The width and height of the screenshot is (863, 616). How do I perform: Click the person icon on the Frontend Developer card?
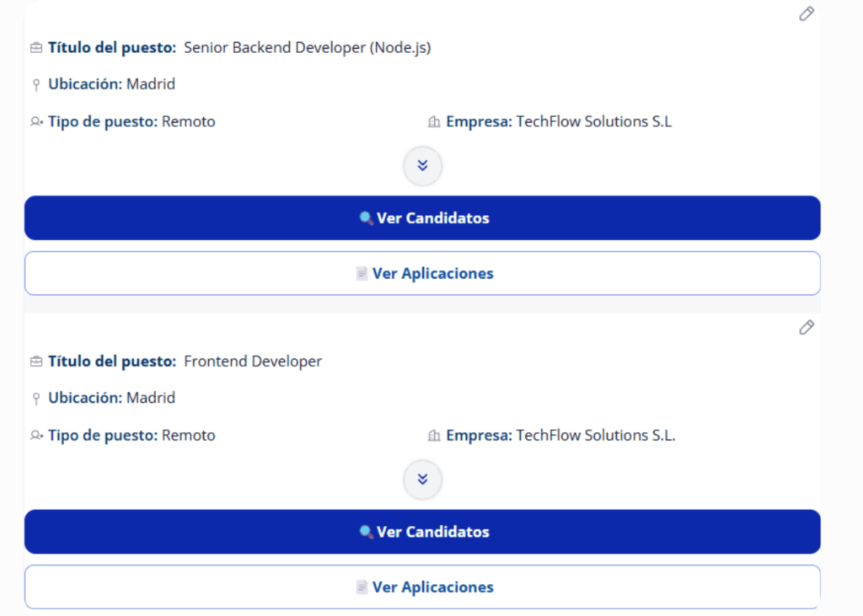pos(35,435)
